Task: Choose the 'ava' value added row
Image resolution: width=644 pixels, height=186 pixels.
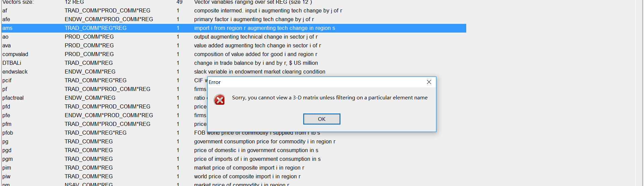Action: tap(6, 46)
